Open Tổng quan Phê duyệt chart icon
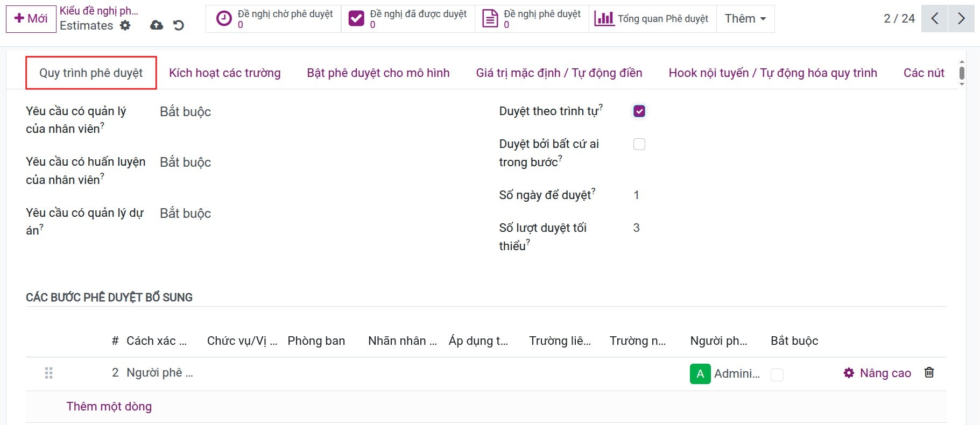 604,19
